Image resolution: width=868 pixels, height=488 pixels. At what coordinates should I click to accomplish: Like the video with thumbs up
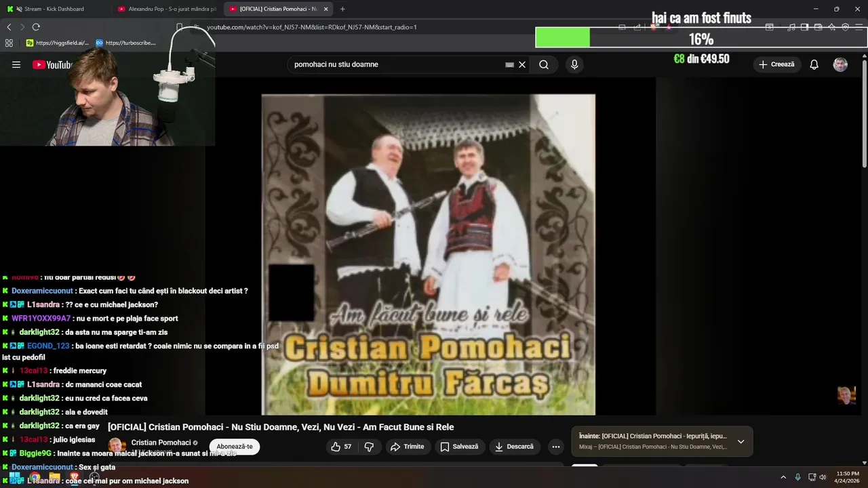coord(342,447)
